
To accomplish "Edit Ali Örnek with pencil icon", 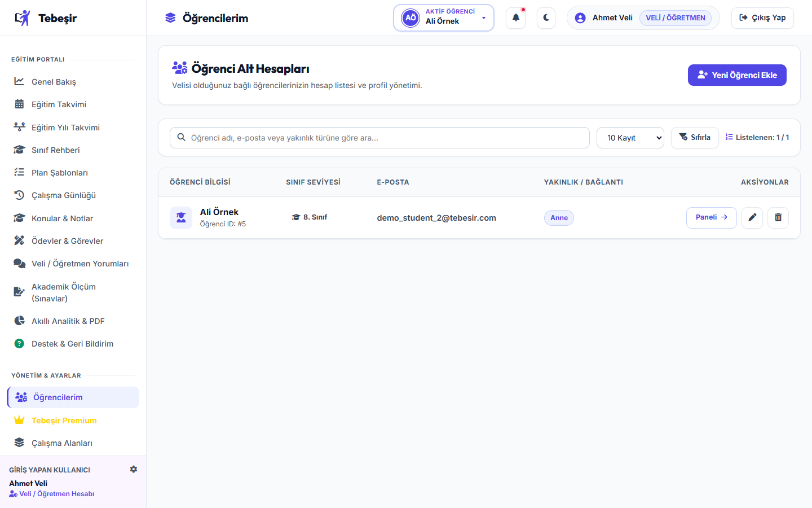I will (x=752, y=218).
